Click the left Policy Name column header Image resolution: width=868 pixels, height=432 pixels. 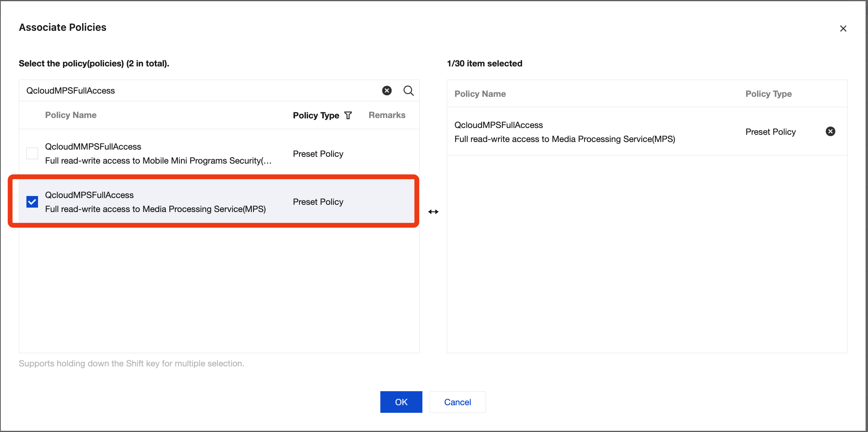(71, 115)
